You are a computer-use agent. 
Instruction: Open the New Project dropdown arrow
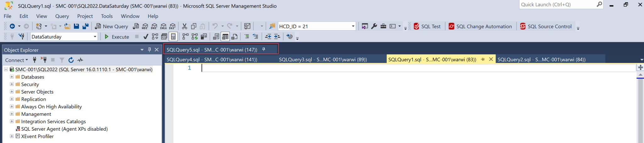pyautogui.click(x=46, y=26)
